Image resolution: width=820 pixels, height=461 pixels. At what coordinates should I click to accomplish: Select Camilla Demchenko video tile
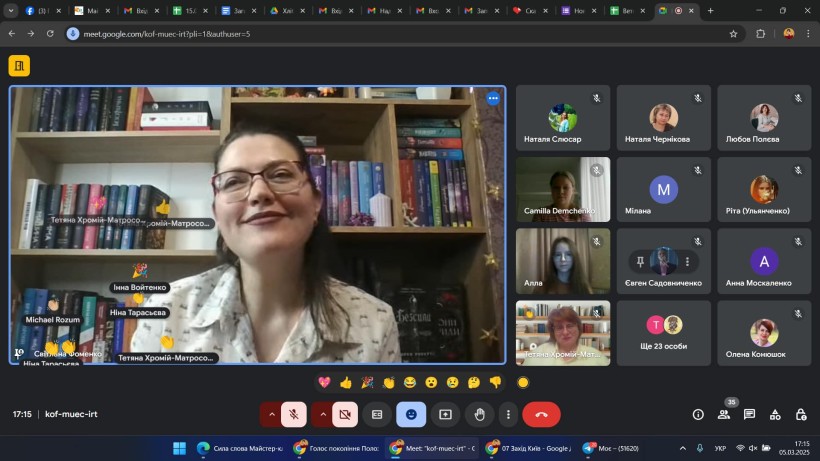tap(563, 189)
